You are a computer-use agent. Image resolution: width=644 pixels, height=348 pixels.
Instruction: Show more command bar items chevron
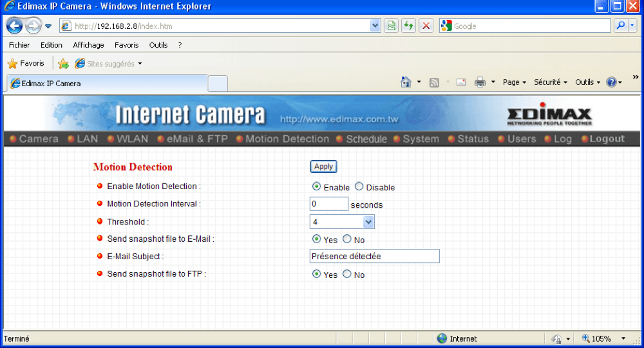(x=636, y=77)
